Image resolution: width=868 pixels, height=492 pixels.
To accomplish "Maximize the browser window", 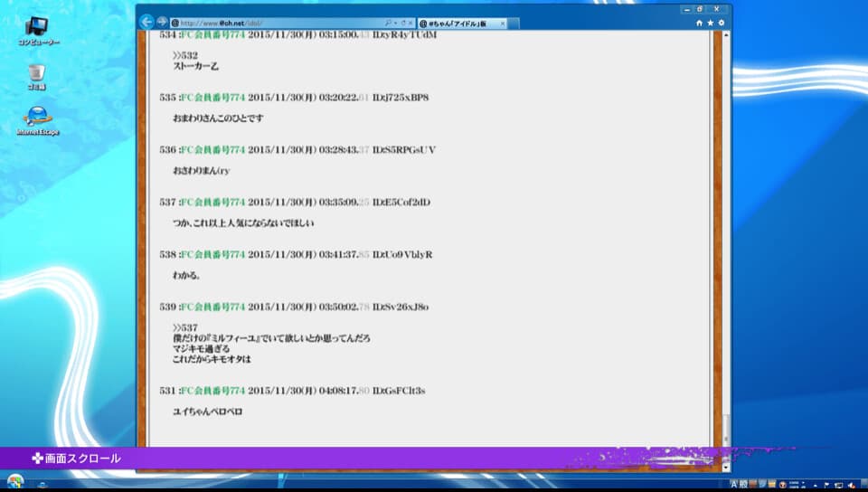I will pyautogui.click(x=700, y=9).
